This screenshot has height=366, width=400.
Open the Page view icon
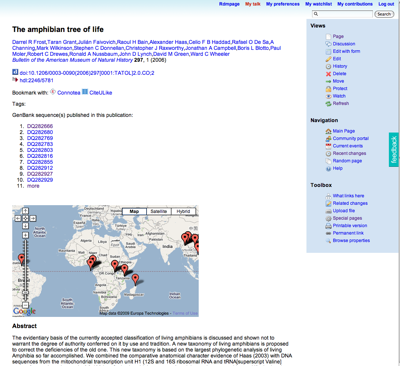click(328, 36)
